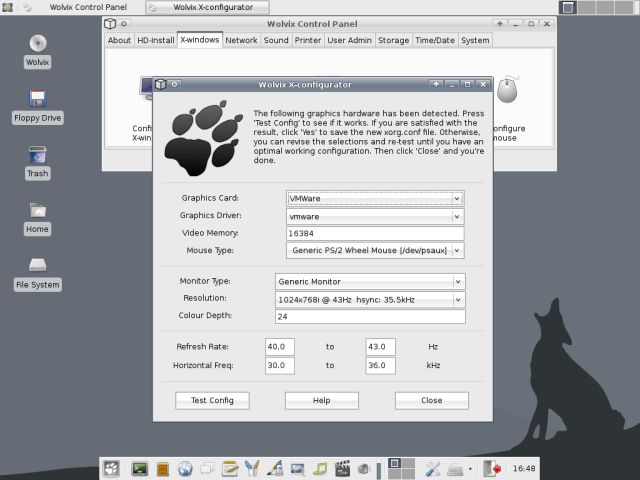Viewport: 640px width, 480px height.
Task: Click the Test Config button
Action: tap(212, 400)
